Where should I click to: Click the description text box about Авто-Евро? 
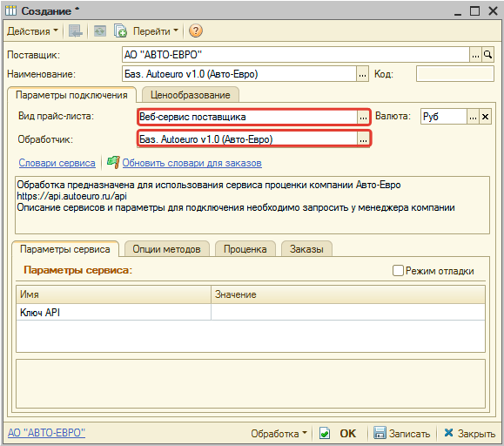[252, 205]
